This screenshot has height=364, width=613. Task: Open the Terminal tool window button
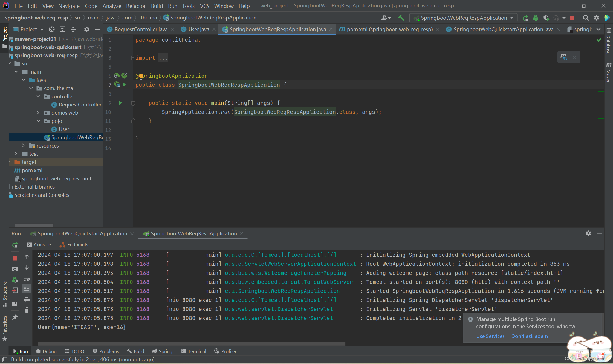click(x=193, y=351)
